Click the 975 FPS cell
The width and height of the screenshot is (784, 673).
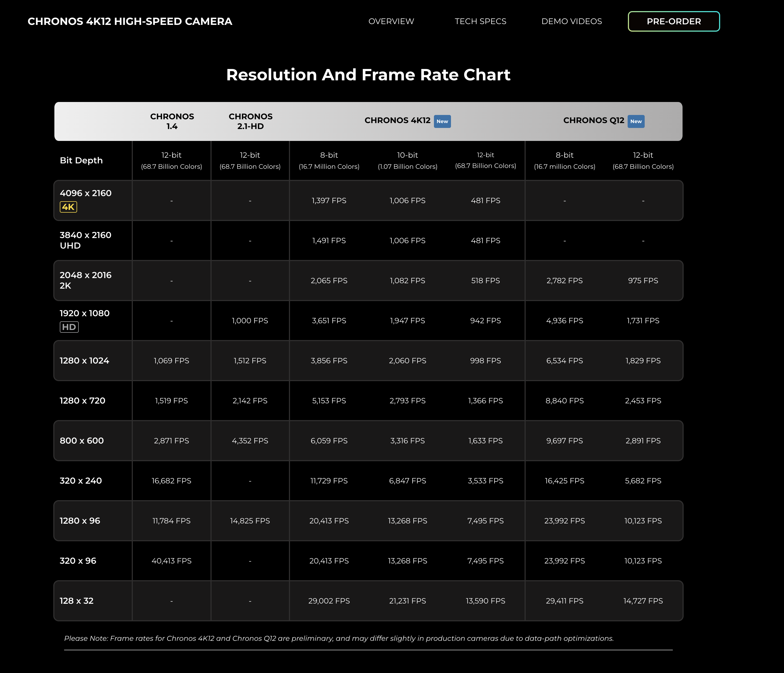coord(643,281)
